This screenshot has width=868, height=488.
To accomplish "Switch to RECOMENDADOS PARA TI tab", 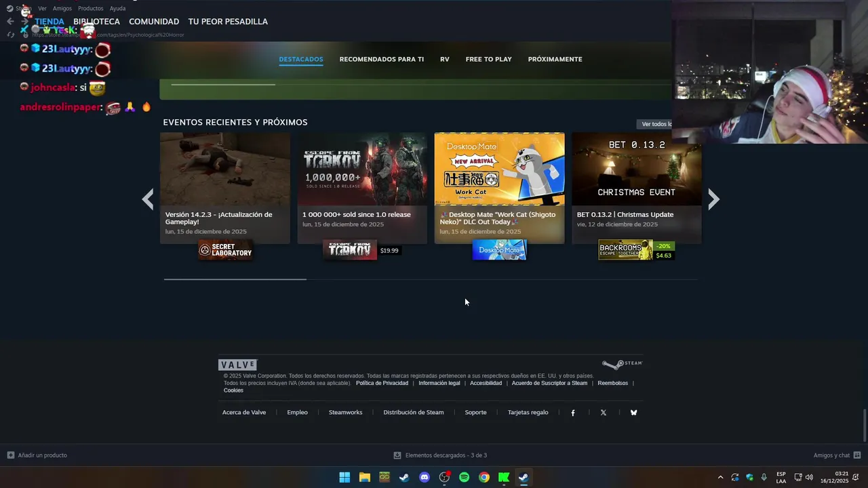I will (382, 59).
